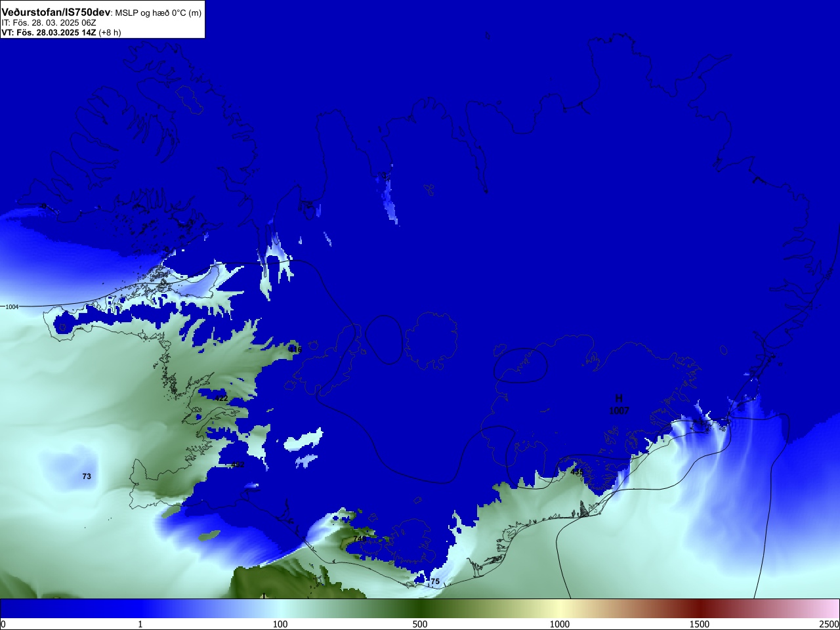Click the height value 75 on the south coast
Image resolution: width=840 pixels, height=630 pixels.
434,581
